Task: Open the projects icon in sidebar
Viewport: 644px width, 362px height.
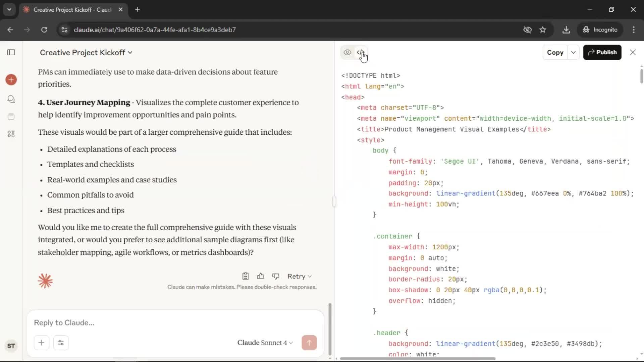Action: tap(11, 117)
